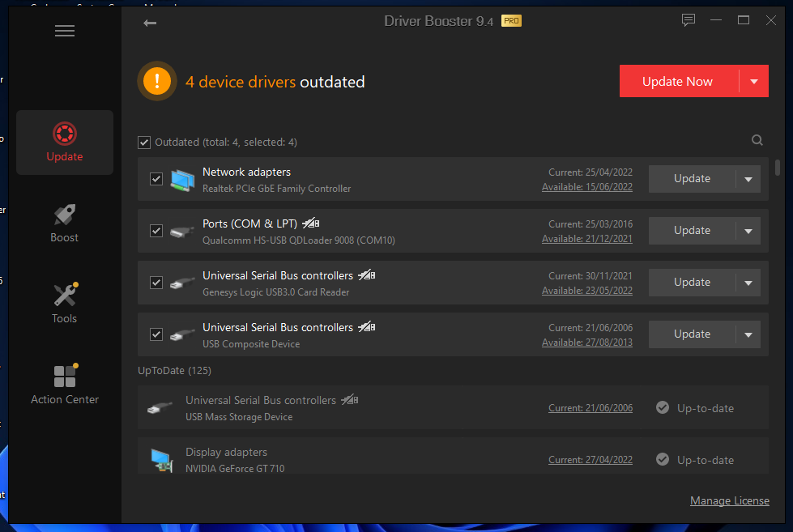The width and height of the screenshot is (793, 532).
Task: Uncheck the Qualcomm HS-USB QDLoader checkbox
Action: 156,231
